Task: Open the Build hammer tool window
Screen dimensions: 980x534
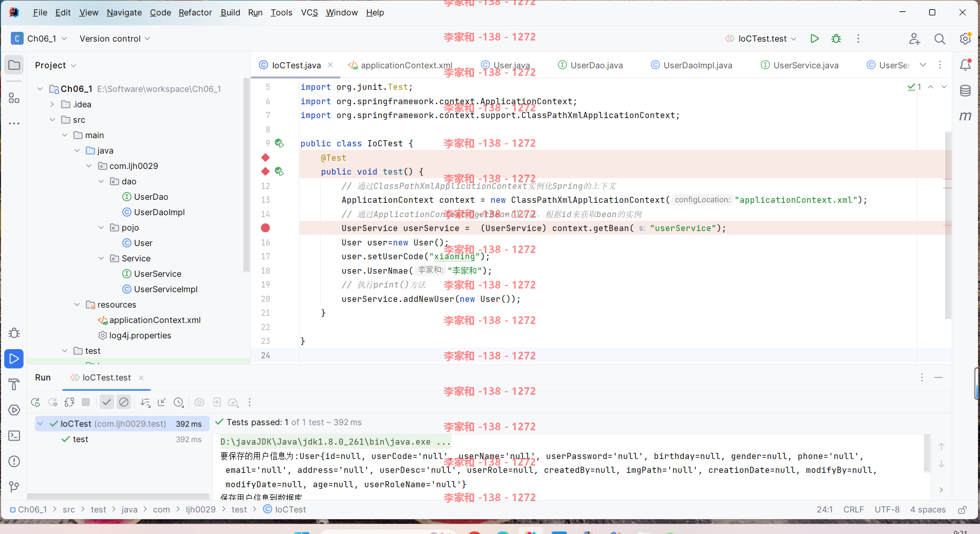Action: 14,384
